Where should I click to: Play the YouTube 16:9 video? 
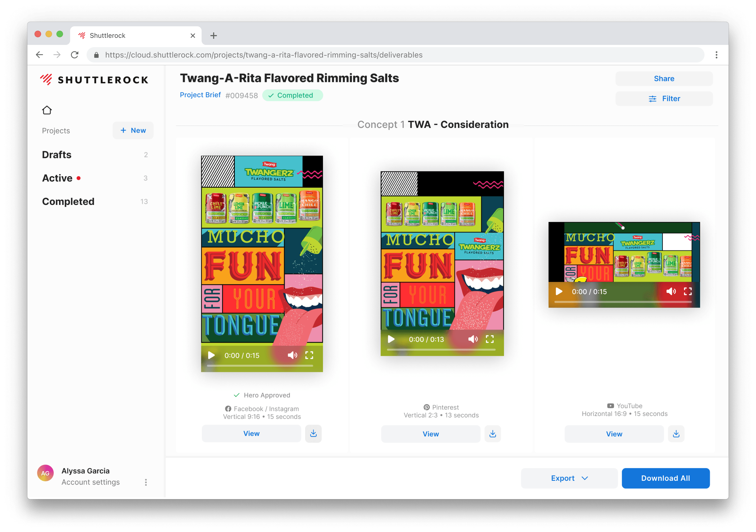559,291
